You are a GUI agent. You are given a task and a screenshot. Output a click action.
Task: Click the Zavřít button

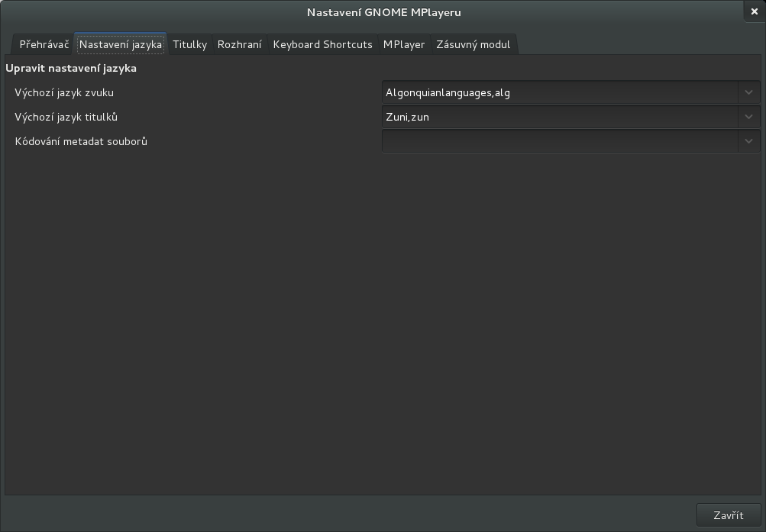(x=729, y=515)
